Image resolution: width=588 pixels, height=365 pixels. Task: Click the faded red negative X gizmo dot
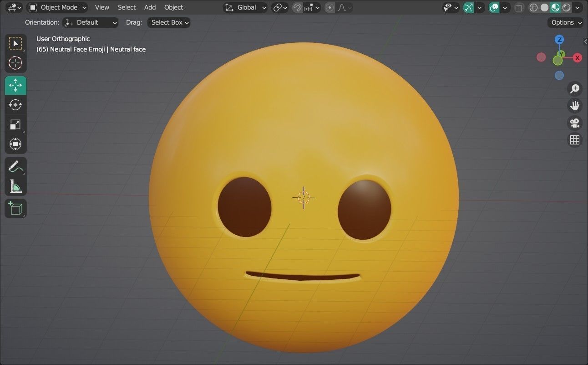coord(541,57)
